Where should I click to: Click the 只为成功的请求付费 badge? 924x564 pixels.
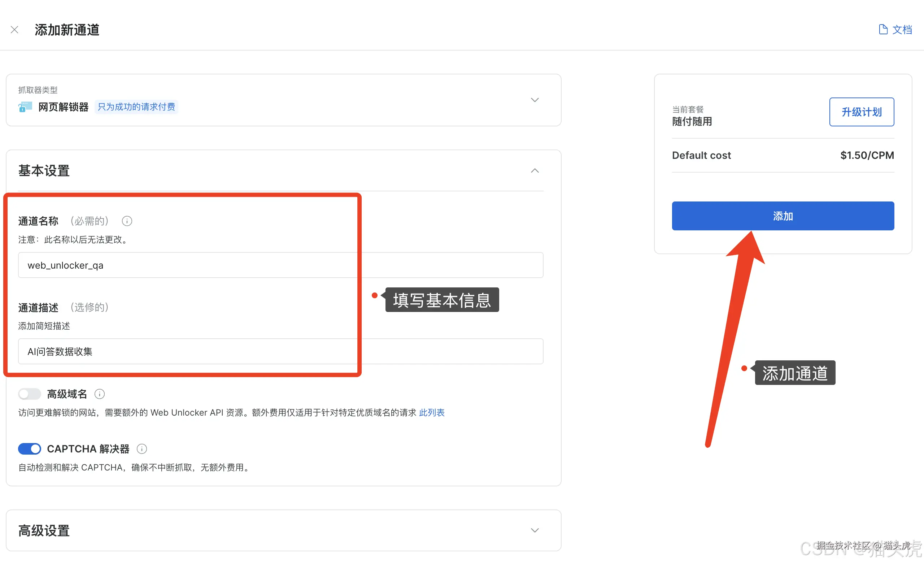[x=136, y=107]
